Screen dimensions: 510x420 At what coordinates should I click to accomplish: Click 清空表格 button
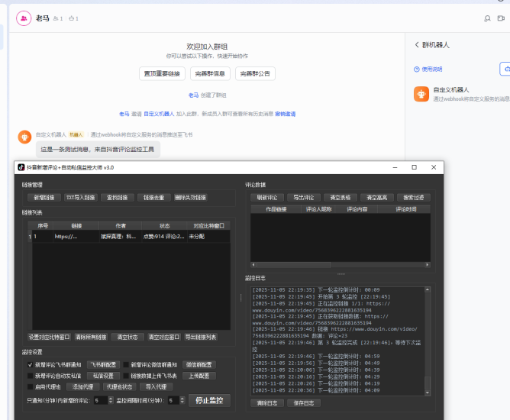coord(341,198)
